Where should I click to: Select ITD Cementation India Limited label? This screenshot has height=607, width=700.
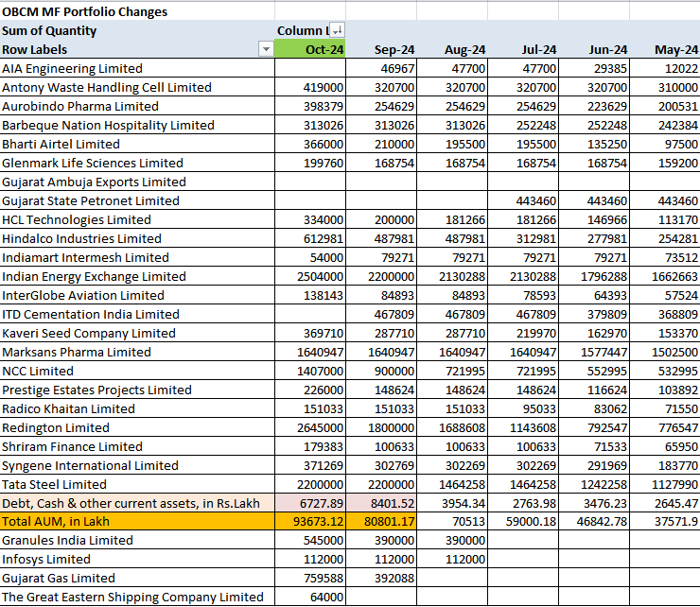91,314
